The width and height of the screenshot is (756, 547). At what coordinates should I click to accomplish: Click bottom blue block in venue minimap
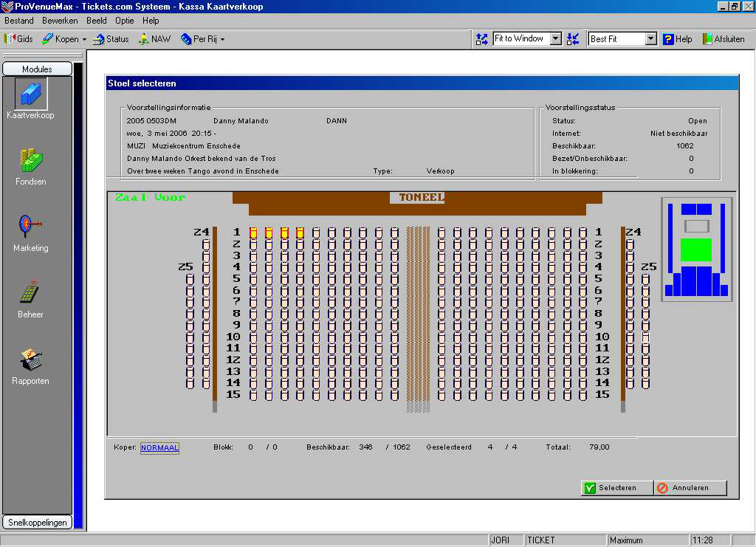696,281
